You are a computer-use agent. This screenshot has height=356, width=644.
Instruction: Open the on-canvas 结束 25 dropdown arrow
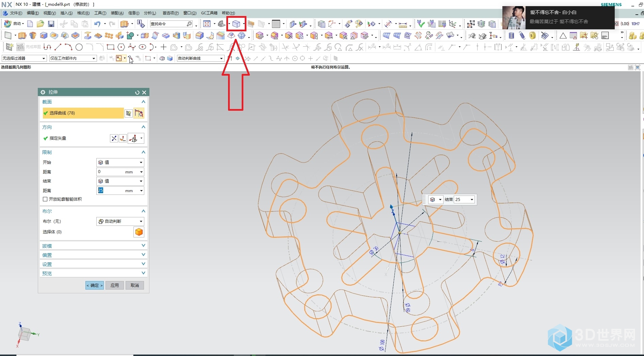pyautogui.click(x=472, y=200)
